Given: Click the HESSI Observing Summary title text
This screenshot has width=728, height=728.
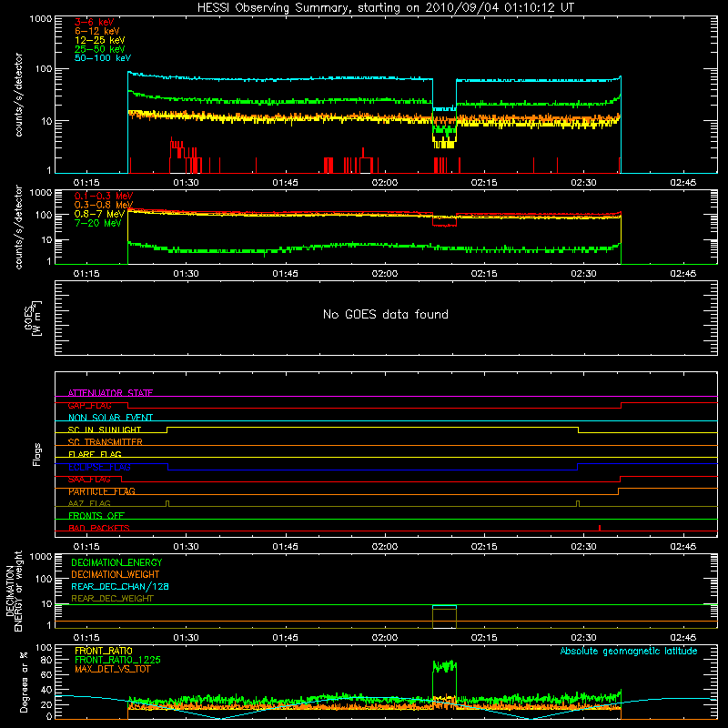Looking at the screenshot, I should 385,8.
